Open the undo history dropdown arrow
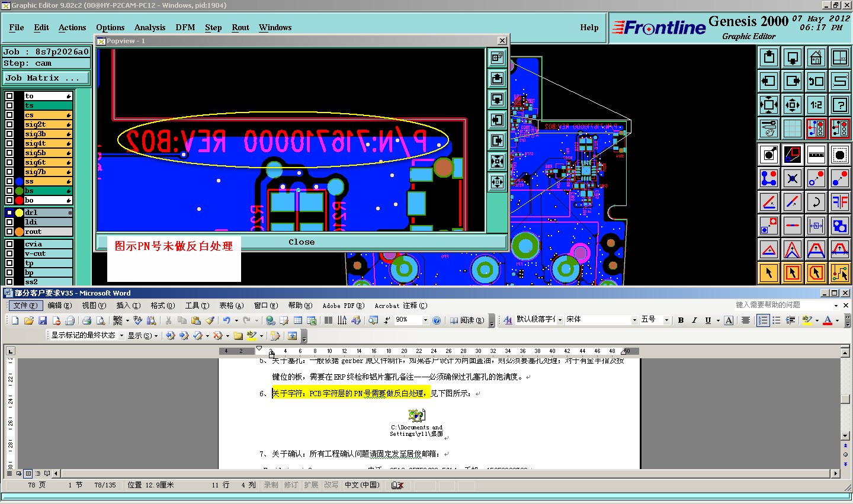The height and width of the screenshot is (504, 853). click(x=236, y=320)
